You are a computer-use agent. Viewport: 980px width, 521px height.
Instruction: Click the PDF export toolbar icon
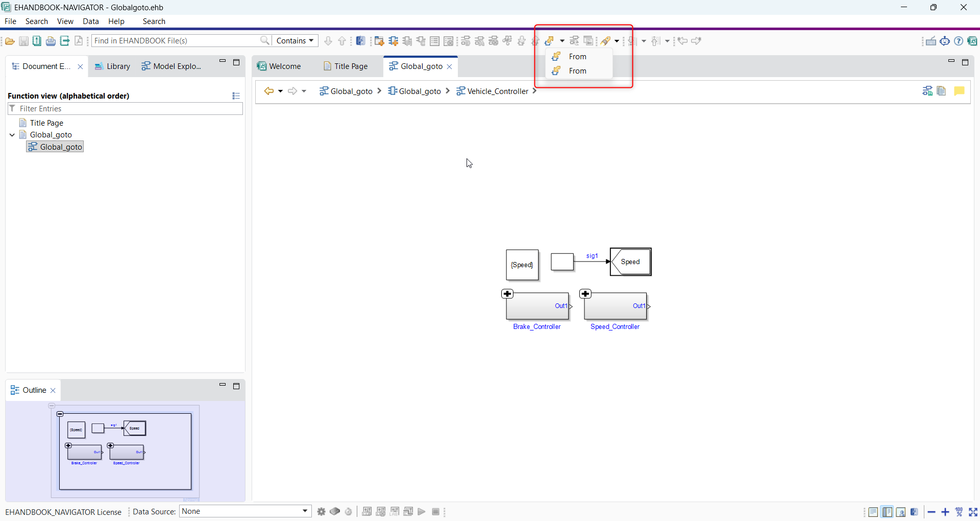coord(79,41)
